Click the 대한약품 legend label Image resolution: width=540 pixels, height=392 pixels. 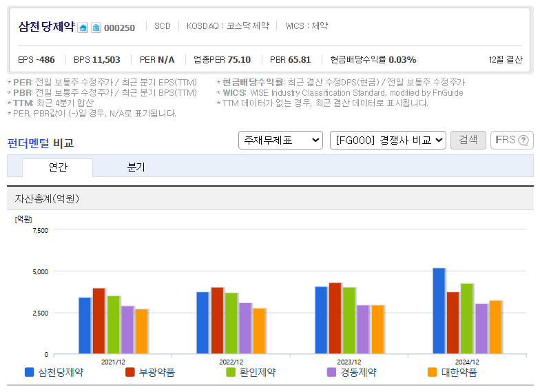pyautogui.click(x=459, y=372)
